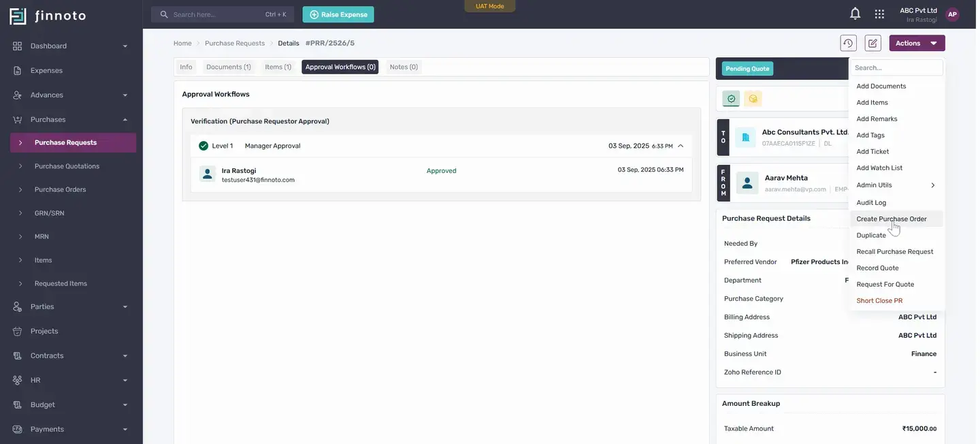Viewport: 980px width, 444px height.
Task: Choose Create Purchase Order from Actions
Action: click(x=896, y=219)
